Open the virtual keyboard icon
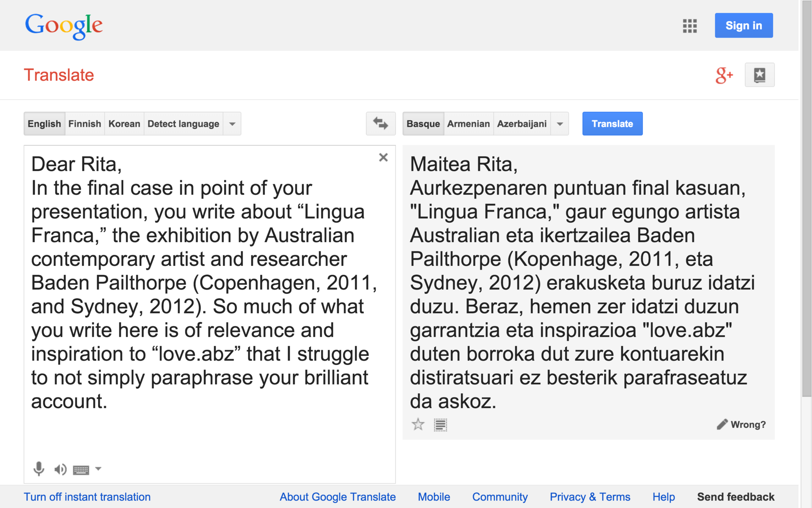The width and height of the screenshot is (812, 508). (x=81, y=469)
